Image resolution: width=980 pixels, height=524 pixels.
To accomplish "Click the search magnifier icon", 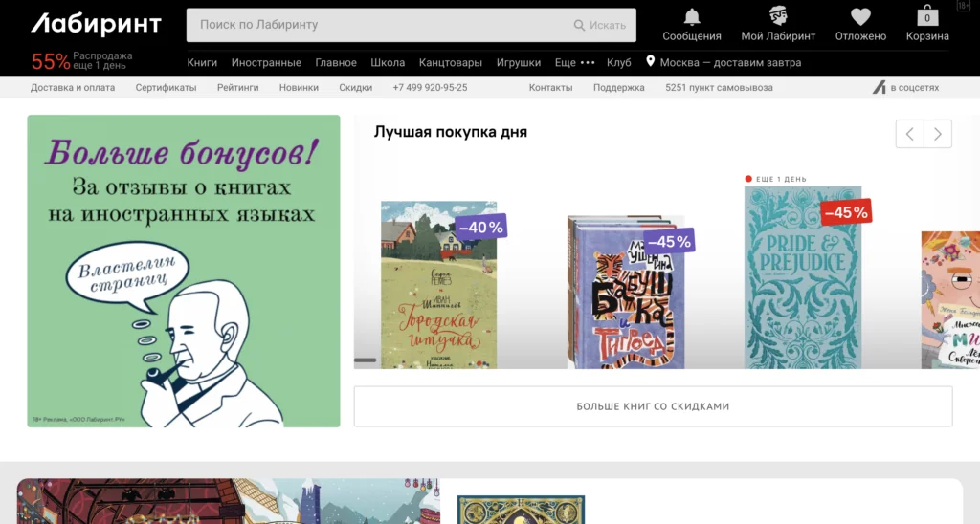I will (x=579, y=25).
